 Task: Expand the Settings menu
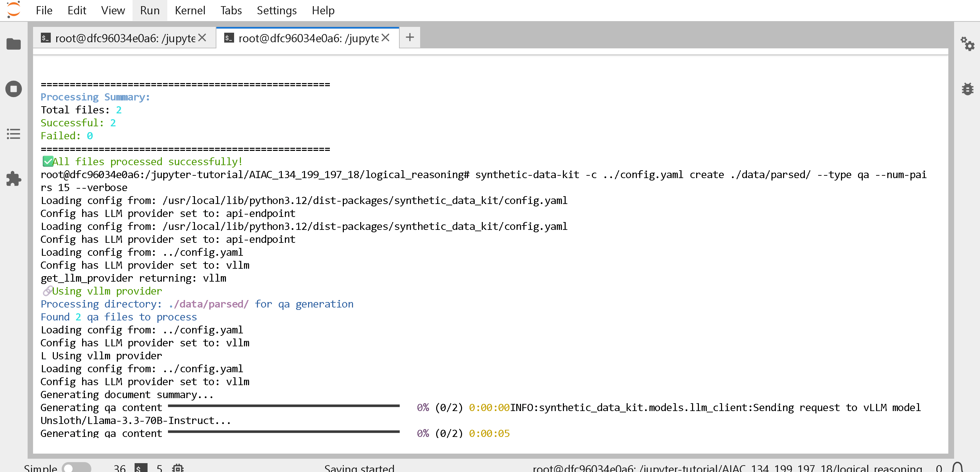(277, 10)
